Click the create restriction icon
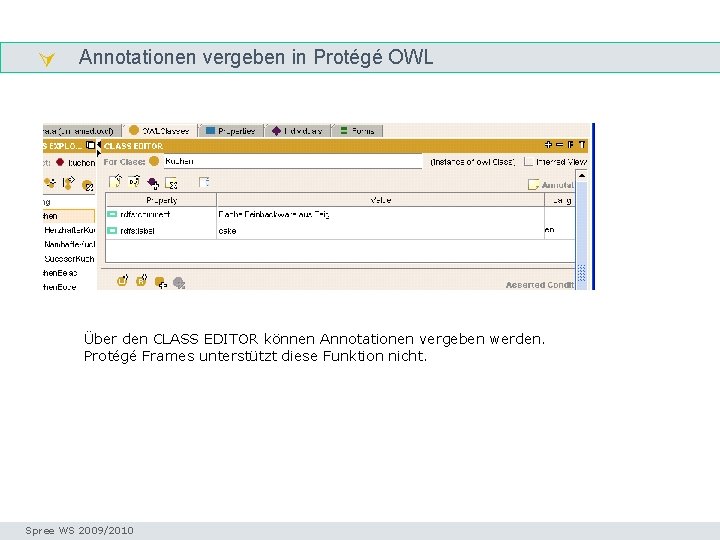The image size is (720, 540). (x=141, y=280)
